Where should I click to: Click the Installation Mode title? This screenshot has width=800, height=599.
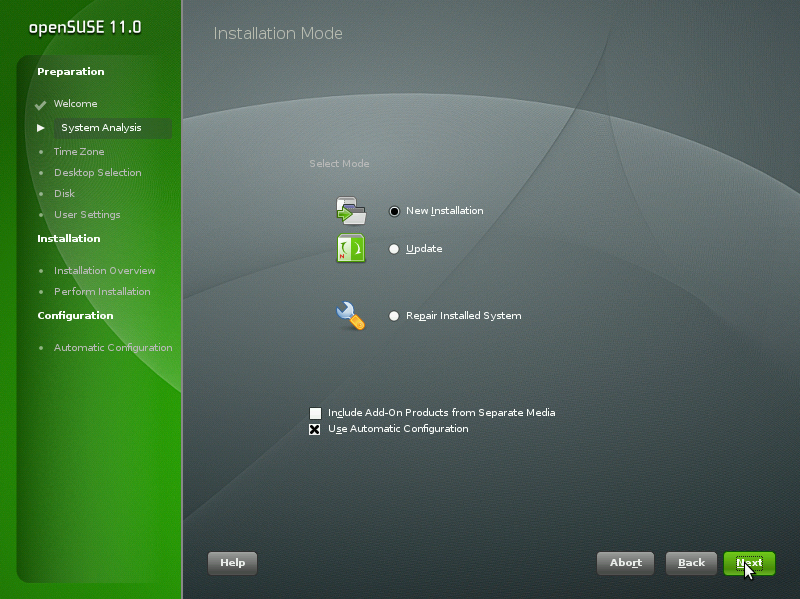(x=278, y=33)
